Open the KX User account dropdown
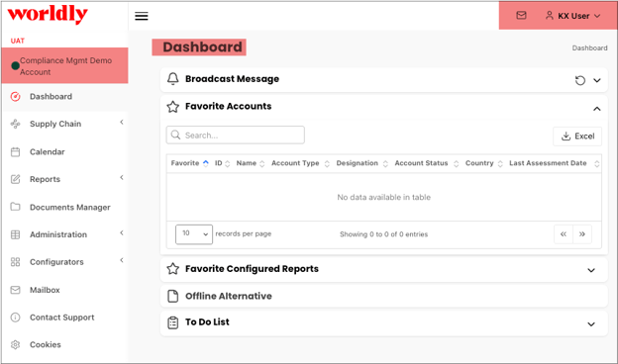The width and height of the screenshot is (618, 364). point(573,16)
